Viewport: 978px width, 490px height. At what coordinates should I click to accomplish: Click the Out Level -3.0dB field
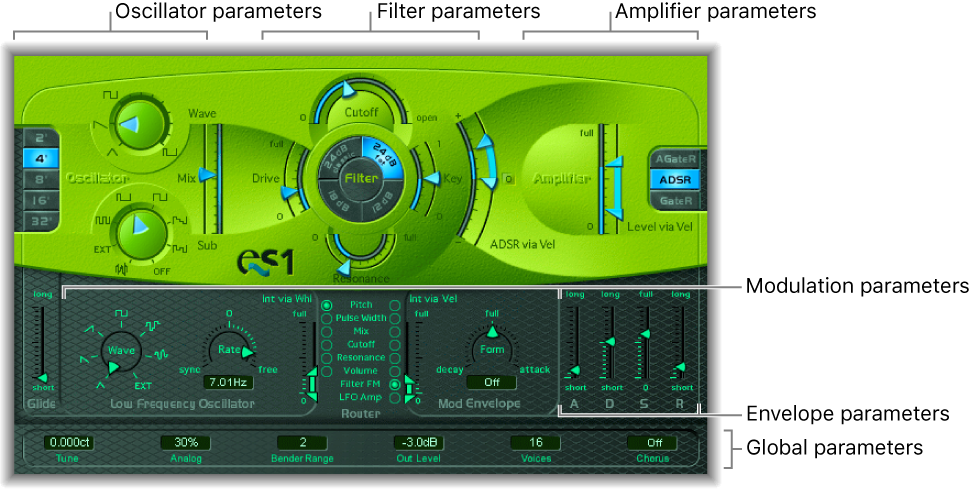pyautogui.click(x=419, y=443)
